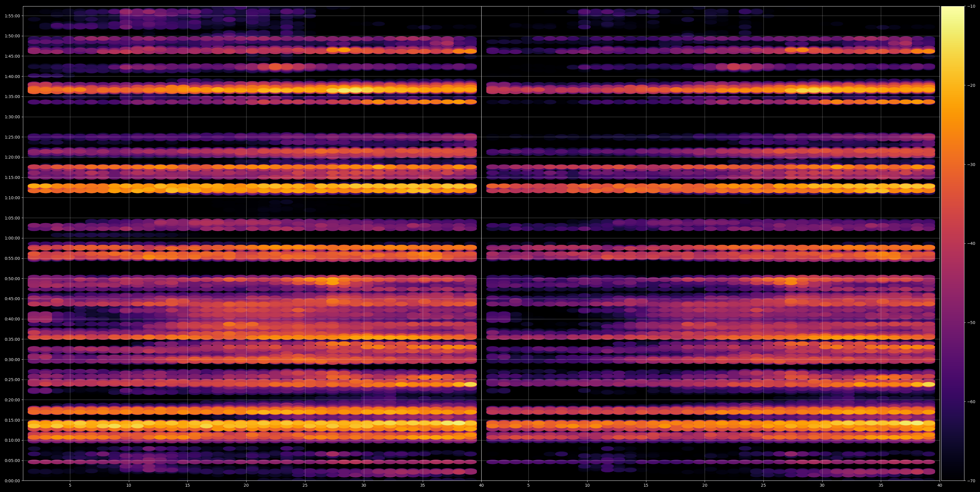Click x-axis label 40 beside the colorbar
Viewport: 980px width, 492px height.
click(940, 486)
